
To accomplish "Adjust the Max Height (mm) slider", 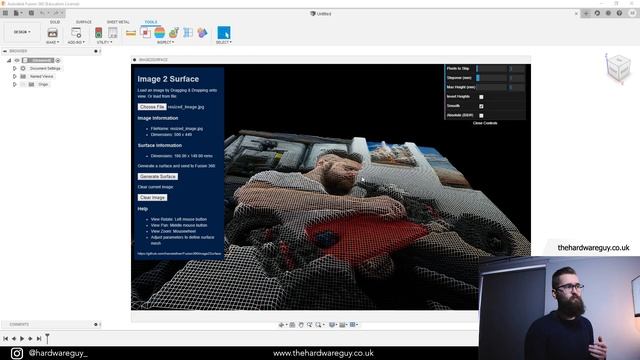I will pos(491,87).
